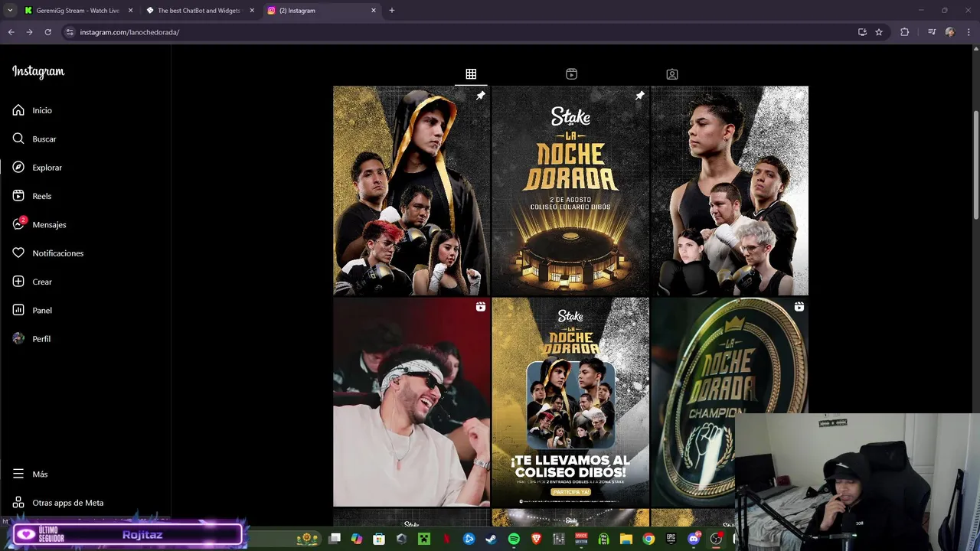Open Te llevamos al Coliseo Dibós post
Viewport: 980px width, 551px height.
tap(570, 403)
